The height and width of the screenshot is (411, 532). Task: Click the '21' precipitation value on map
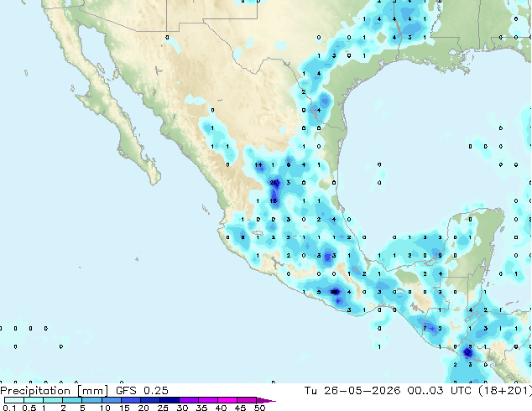[274, 183]
